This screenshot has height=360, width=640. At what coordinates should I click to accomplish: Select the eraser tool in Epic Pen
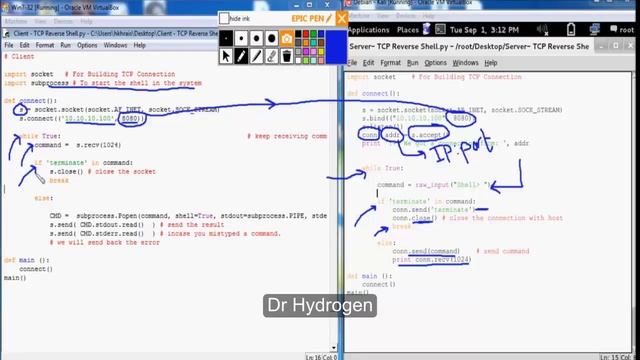[271, 56]
